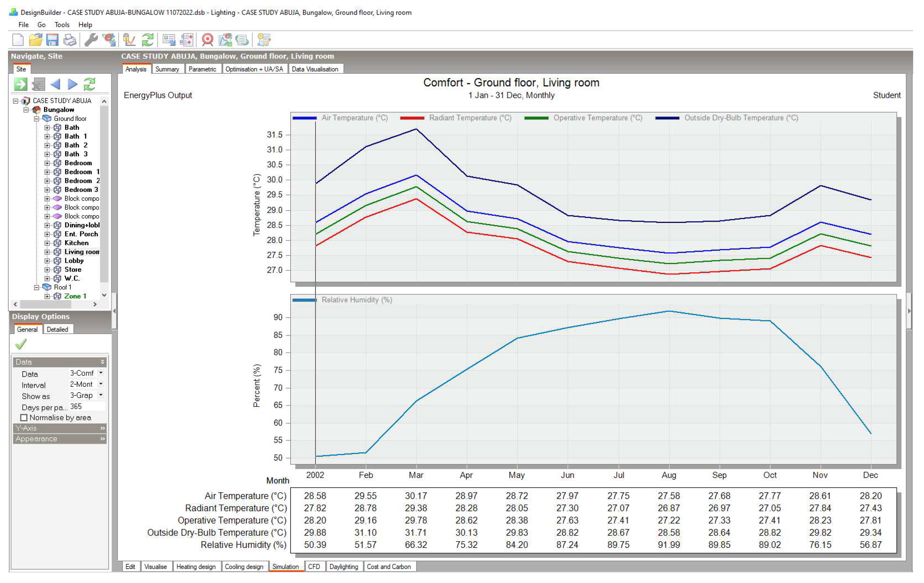Image resolution: width=924 pixels, height=583 pixels.
Task: Select the Living room zone in the tree
Action: pos(81,252)
